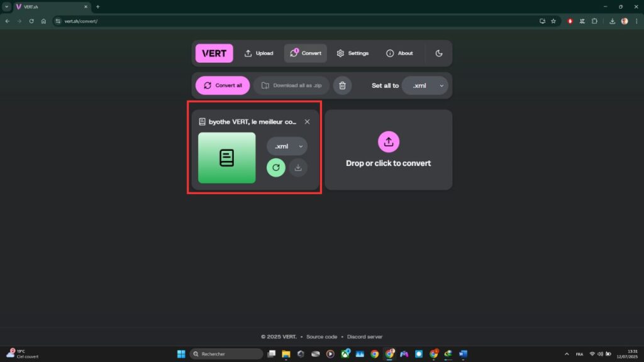Click the pink upload icon in the drop zone
The image size is (644, 362).
click(x=389, y=141)
